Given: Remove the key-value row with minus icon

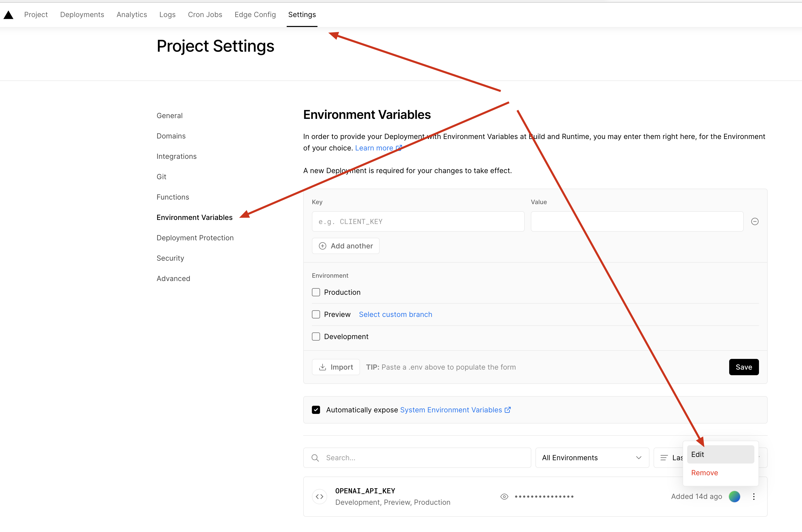Looking at the screenshot, I should click(754, 221).
